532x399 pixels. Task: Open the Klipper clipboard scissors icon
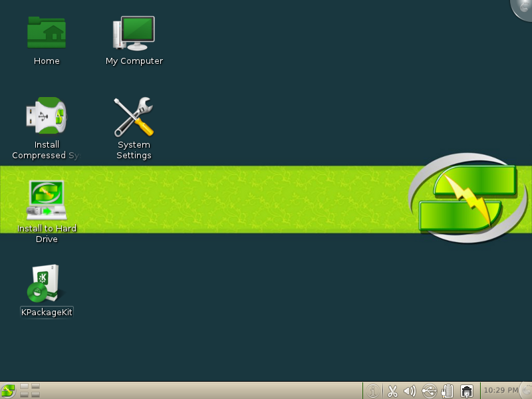(392, 391)
